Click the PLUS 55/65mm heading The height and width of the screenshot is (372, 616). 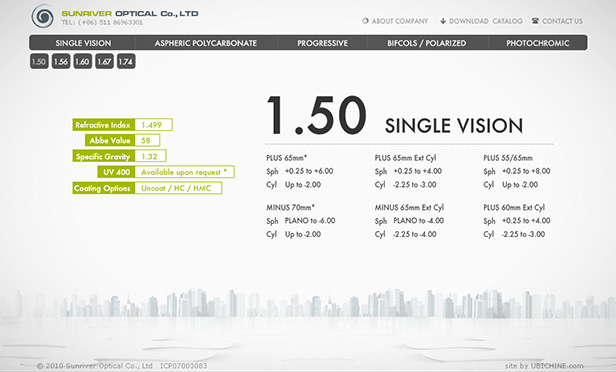point(508,158)
